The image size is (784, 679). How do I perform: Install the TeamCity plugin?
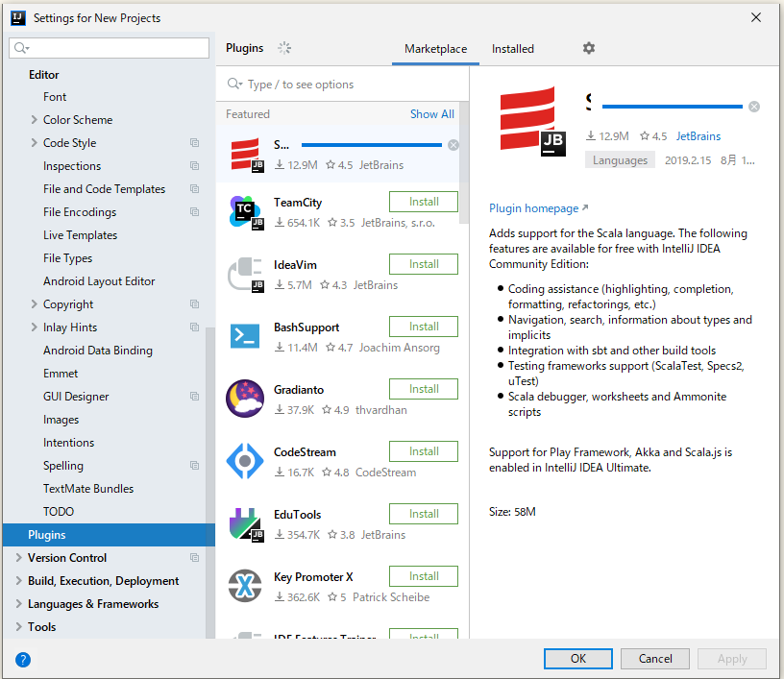coord(424,202)
